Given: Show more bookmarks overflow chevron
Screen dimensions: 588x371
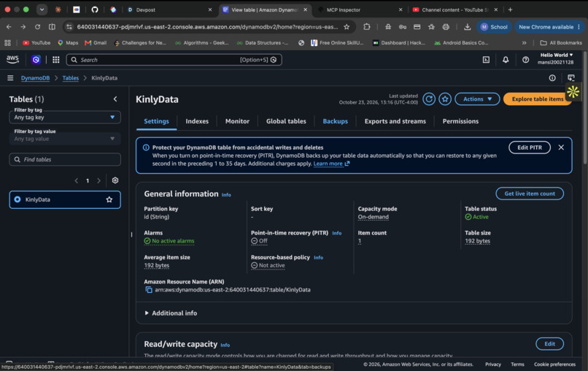Looking at the screenshot, I should (x=525, y=43).
